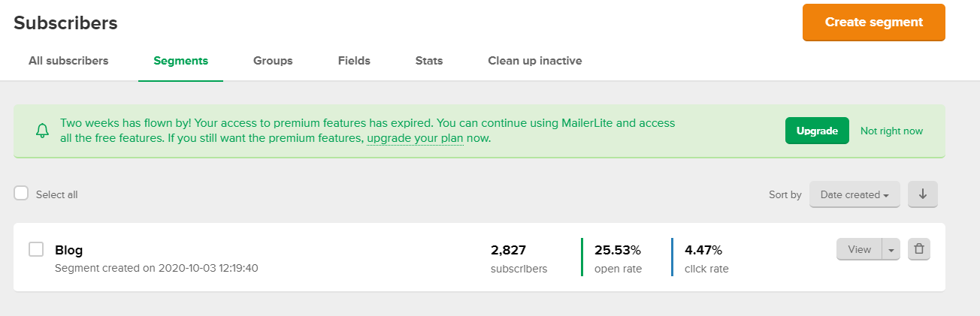This screenshot has height=316, width=980.
Task: Select the Clean up inactive tab
Action: coord(534,61)
